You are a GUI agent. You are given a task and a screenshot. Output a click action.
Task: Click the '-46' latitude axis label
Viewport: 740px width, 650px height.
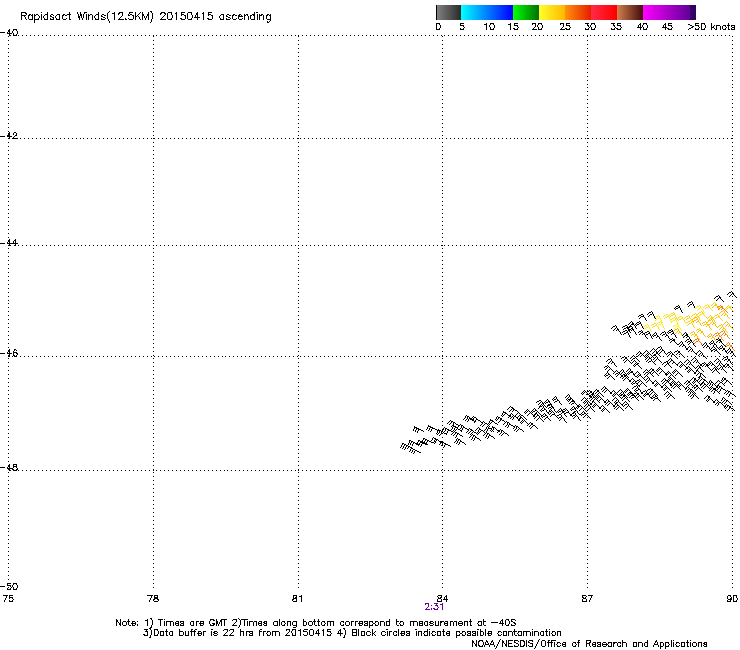coord(9,353)
